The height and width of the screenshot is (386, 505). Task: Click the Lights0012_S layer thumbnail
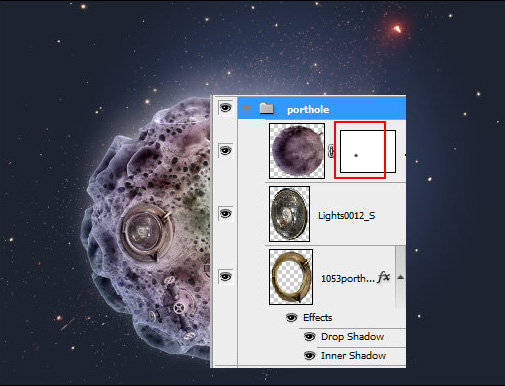click(289, 214)
